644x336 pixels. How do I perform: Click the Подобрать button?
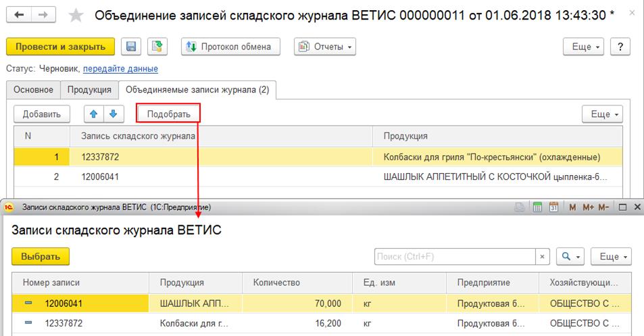point(168,114)
